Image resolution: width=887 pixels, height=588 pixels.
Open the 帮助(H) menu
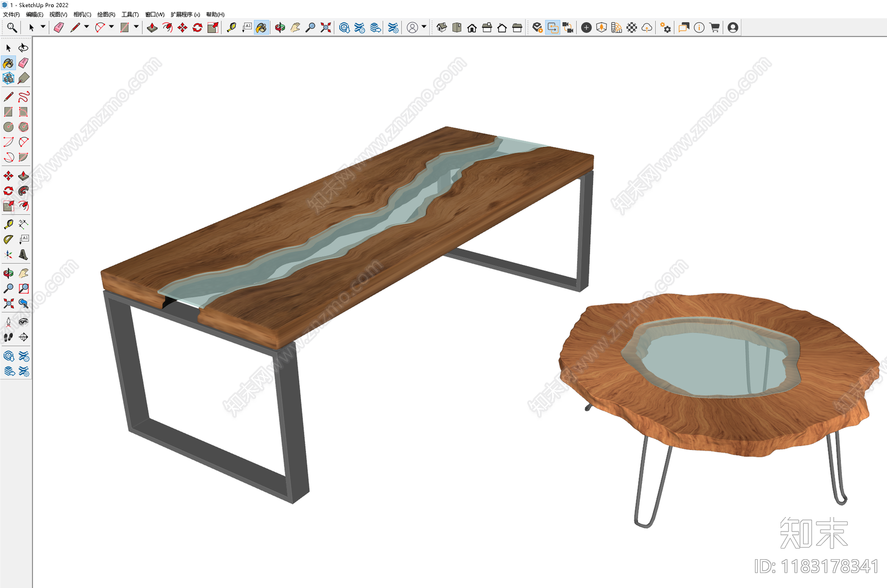click(215, 14)
